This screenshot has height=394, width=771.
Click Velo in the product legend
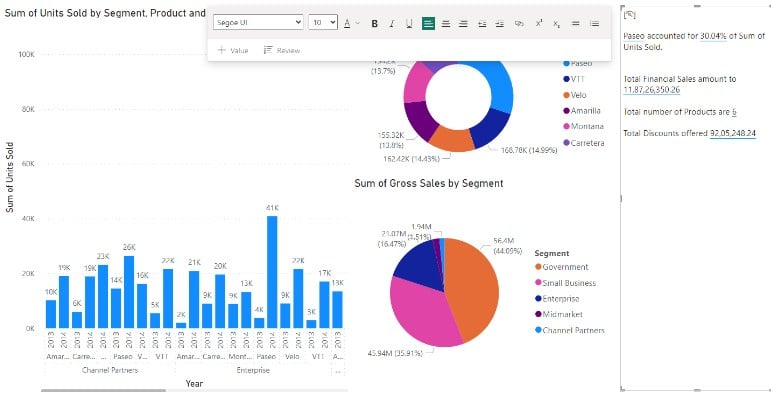[x=575, y=95]
